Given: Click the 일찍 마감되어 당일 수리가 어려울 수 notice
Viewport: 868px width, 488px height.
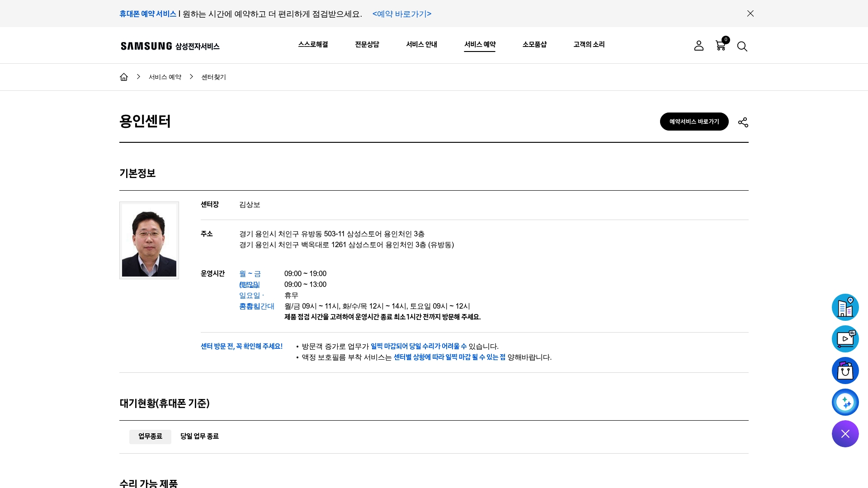Looking at the screenshot, I should [x=419, y=347].
